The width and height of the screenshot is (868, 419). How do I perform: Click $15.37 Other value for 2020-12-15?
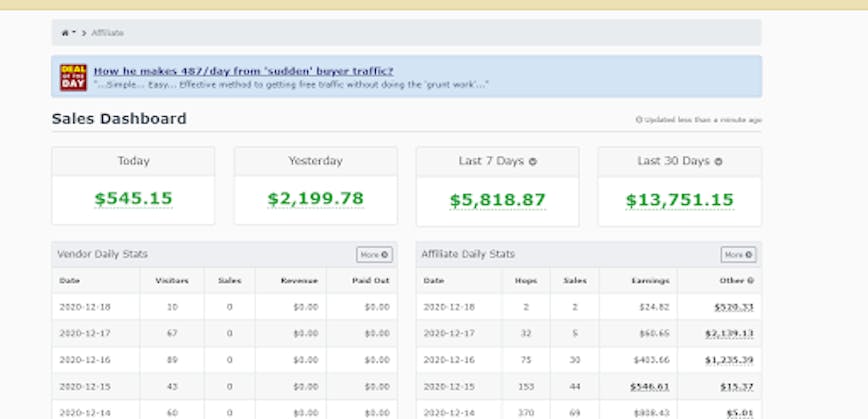[737, 387]
